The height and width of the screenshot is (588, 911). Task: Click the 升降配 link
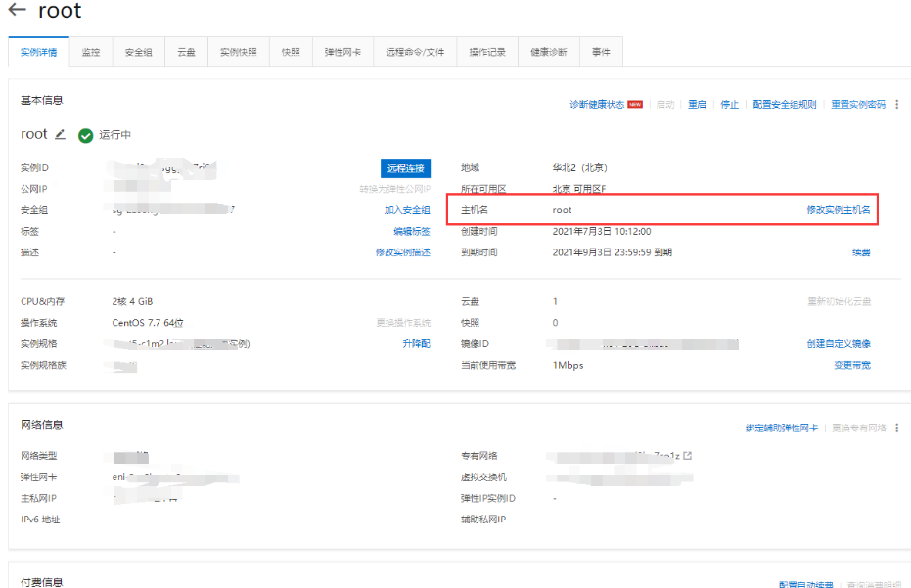click(417, 344)
